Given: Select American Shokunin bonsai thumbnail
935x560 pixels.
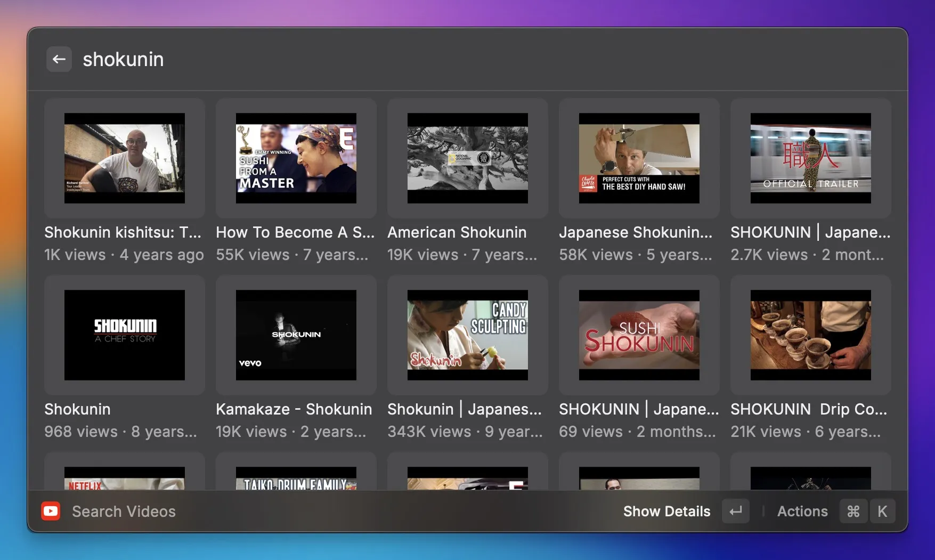Looking at the screenshot, I should click(x=468, y=158).
